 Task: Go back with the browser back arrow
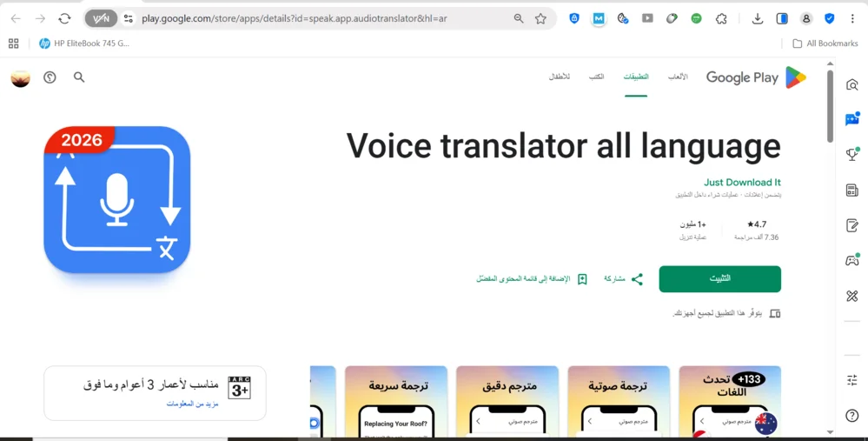click(16, 18)
